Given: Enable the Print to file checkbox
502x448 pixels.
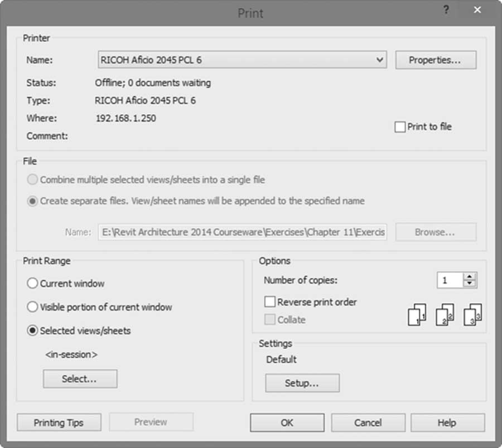Looking at the screenshot, I should pyautogui.click(x=400, y=127).
